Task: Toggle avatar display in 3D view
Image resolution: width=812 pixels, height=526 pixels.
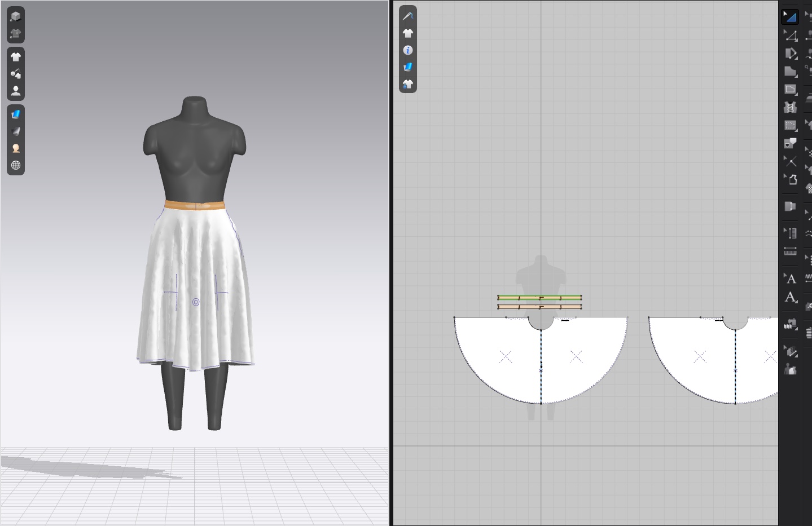Action: pyautogui.click(x=16, y=91)
